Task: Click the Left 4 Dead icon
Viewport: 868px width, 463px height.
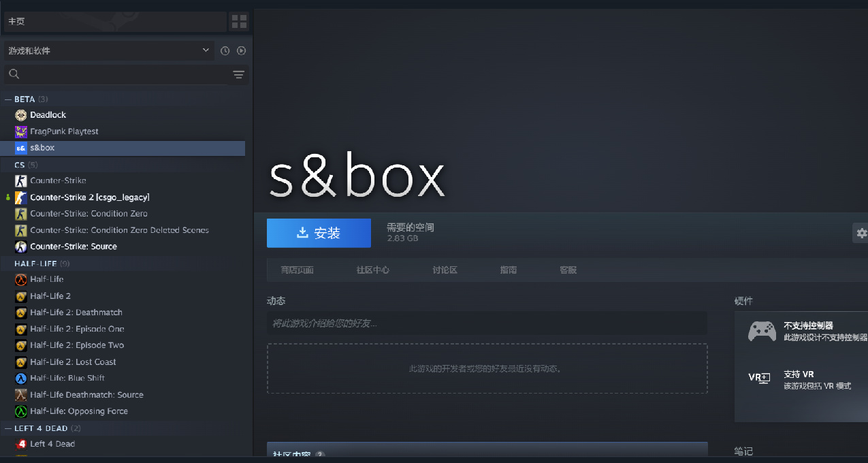Action: 21,444
